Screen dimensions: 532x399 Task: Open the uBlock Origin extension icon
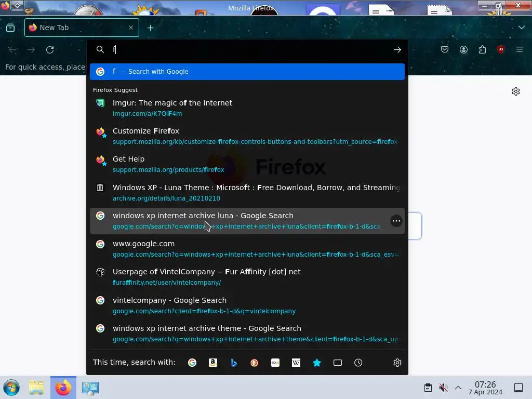[500, 49]
